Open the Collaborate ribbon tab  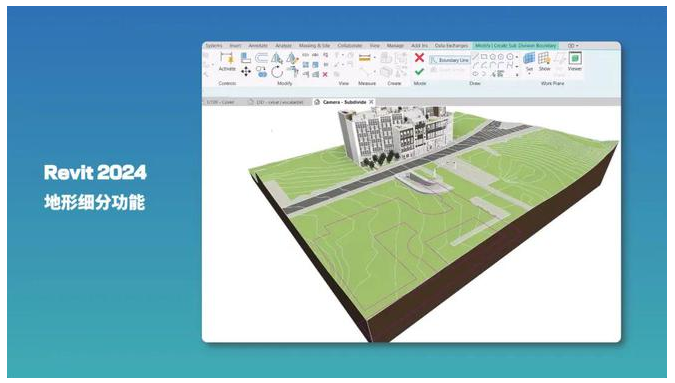click(350, 46)
